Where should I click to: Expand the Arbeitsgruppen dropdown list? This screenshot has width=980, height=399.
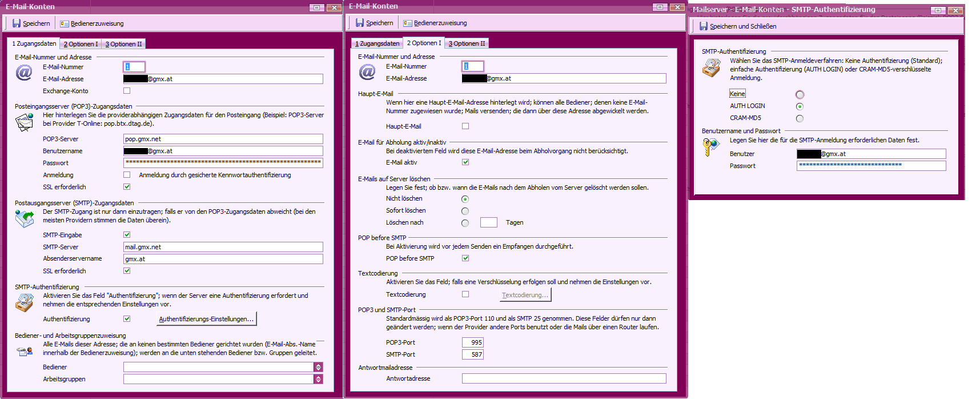click(x=318, y=379)
